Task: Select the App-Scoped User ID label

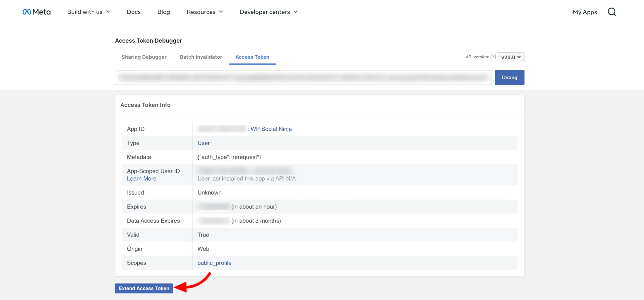Action: (153, 171)
